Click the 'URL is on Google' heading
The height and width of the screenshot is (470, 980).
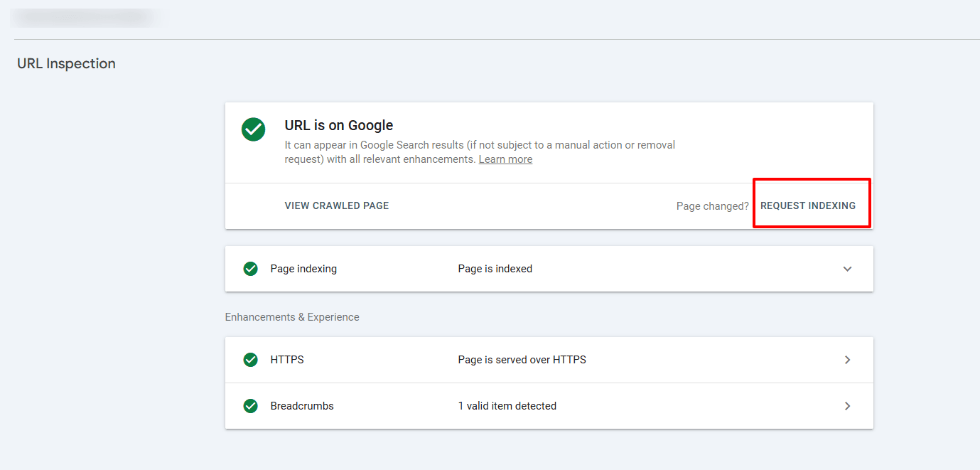point(338,125)
